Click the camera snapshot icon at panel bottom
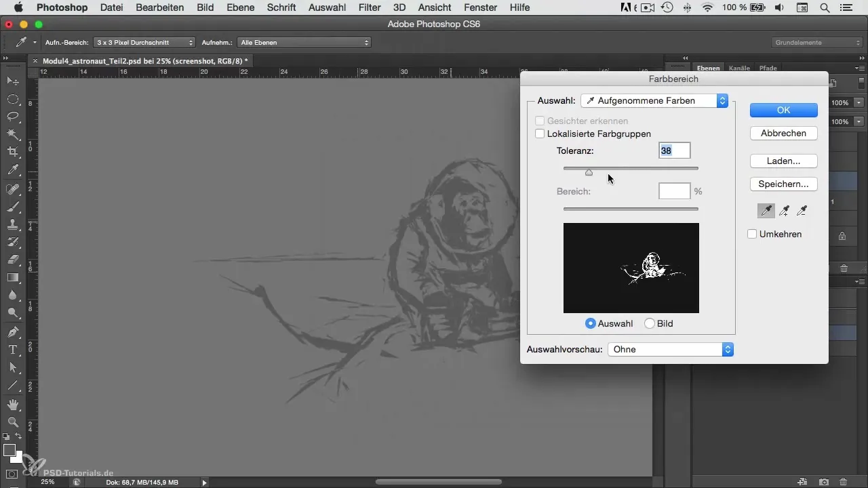Viewport: 868px width, 488px height. [823, 482]
